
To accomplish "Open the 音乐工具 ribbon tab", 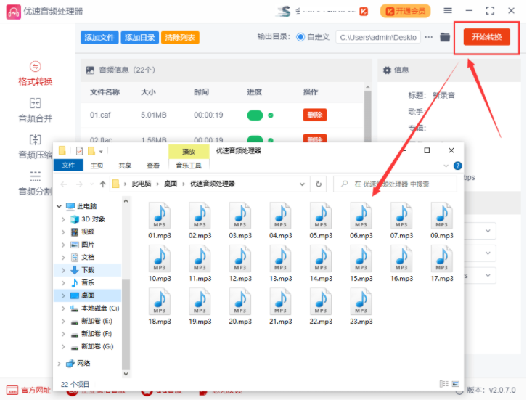I will [x=189, y=166].
